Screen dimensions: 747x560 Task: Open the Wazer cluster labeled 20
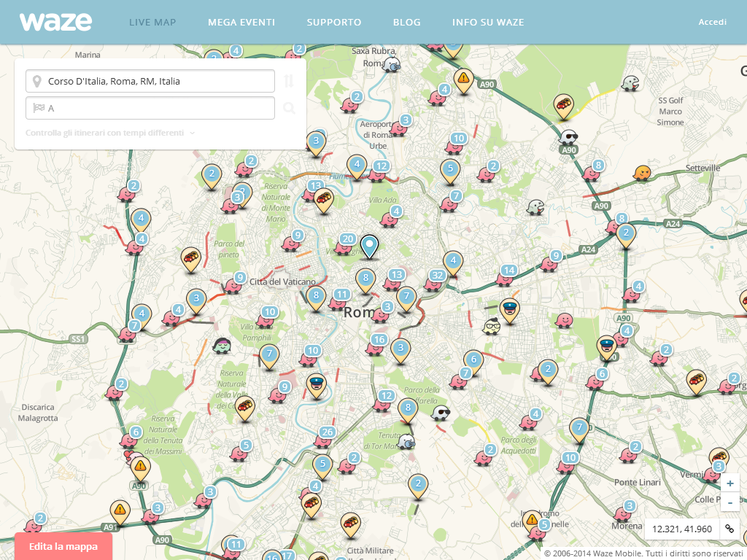[345, 244]
